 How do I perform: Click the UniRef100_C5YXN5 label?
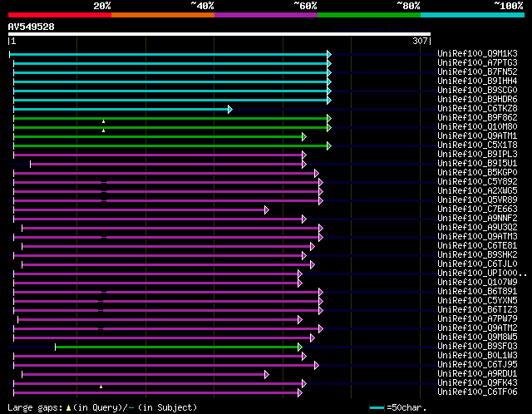[x=477, y=301]
